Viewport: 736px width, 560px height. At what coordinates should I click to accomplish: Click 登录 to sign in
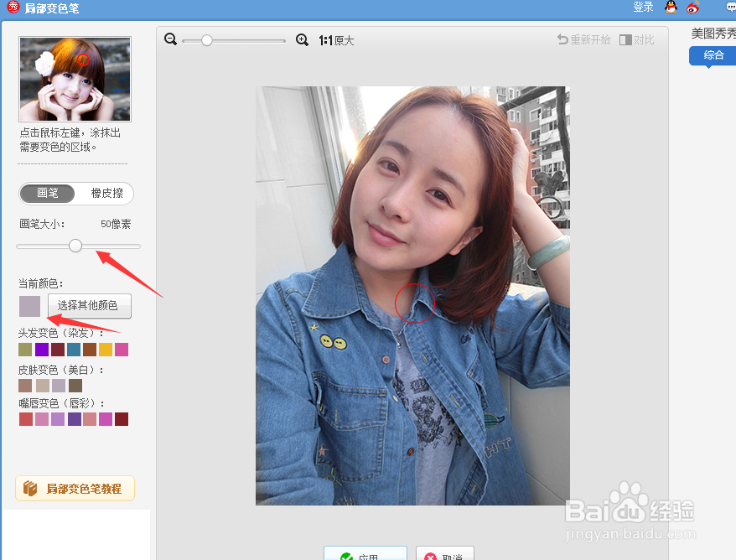pos(642,8)
